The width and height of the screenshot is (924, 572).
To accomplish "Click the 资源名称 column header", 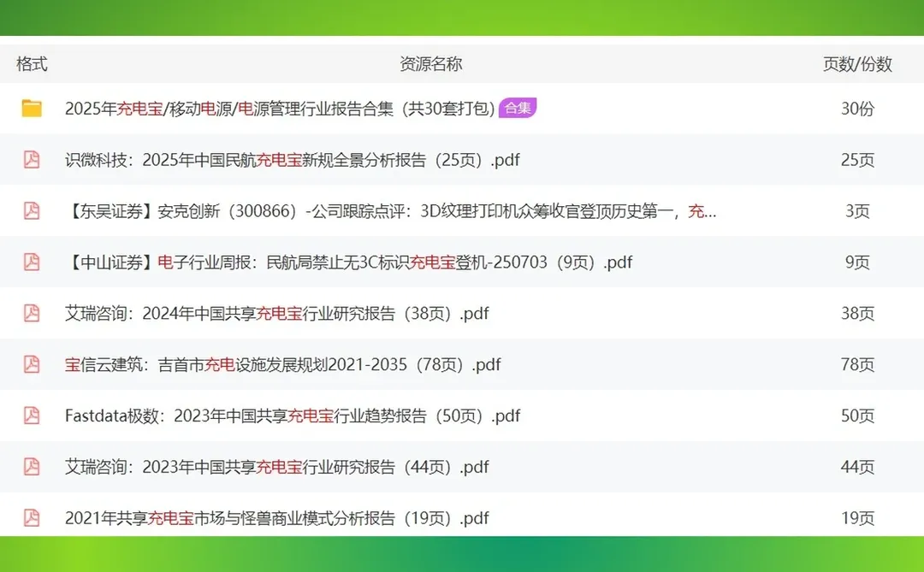I will (430, 63).
